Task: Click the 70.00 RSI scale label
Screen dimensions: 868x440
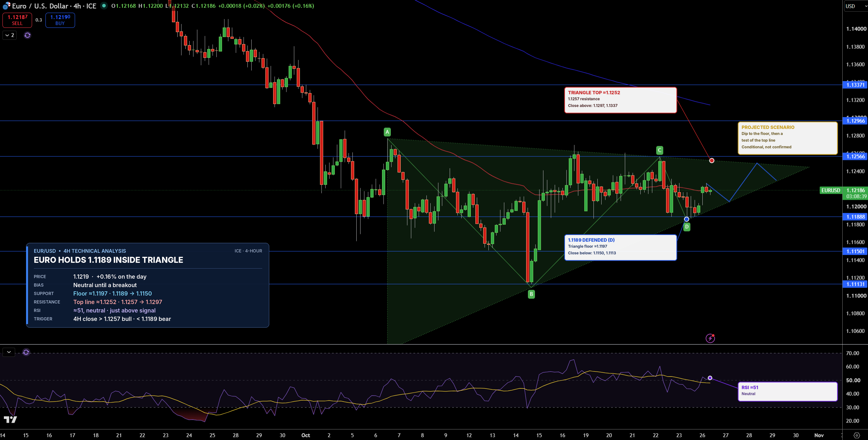Action: [x=852, y=353]
